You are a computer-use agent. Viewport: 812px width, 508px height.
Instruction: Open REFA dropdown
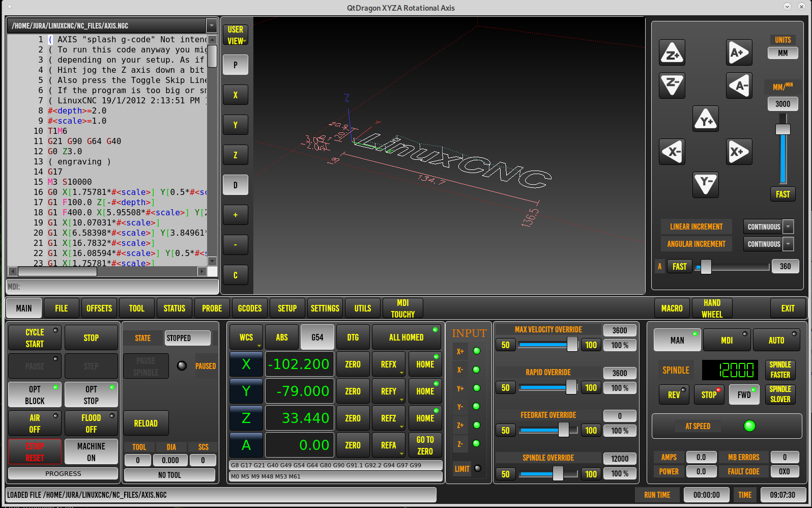click(x=389, y=445)
